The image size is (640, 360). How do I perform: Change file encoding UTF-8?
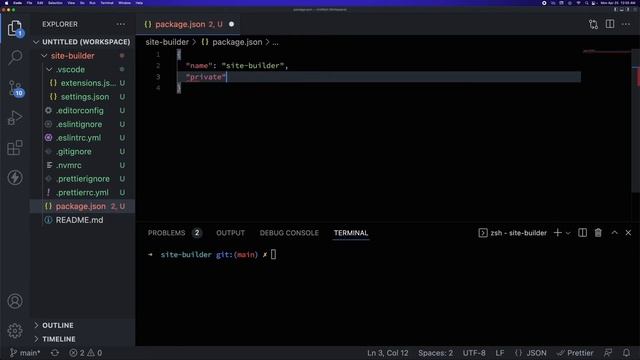tap(474, 353)
